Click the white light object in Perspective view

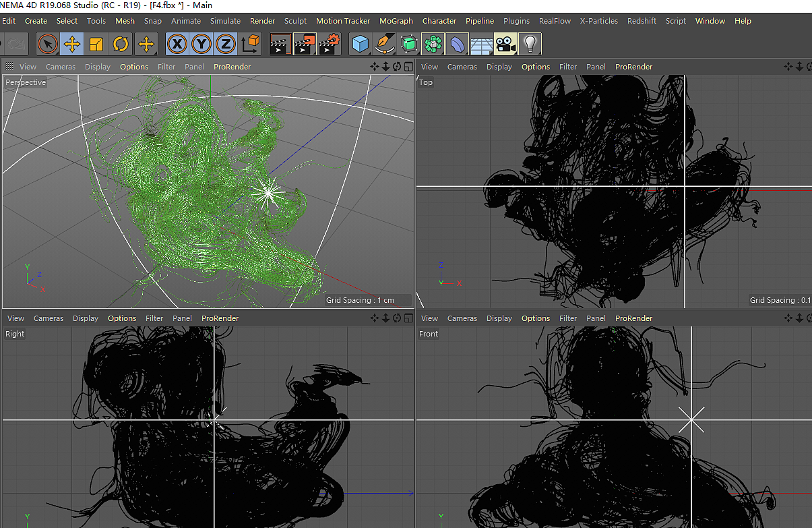pyautogui.click(x=269, y=193)
